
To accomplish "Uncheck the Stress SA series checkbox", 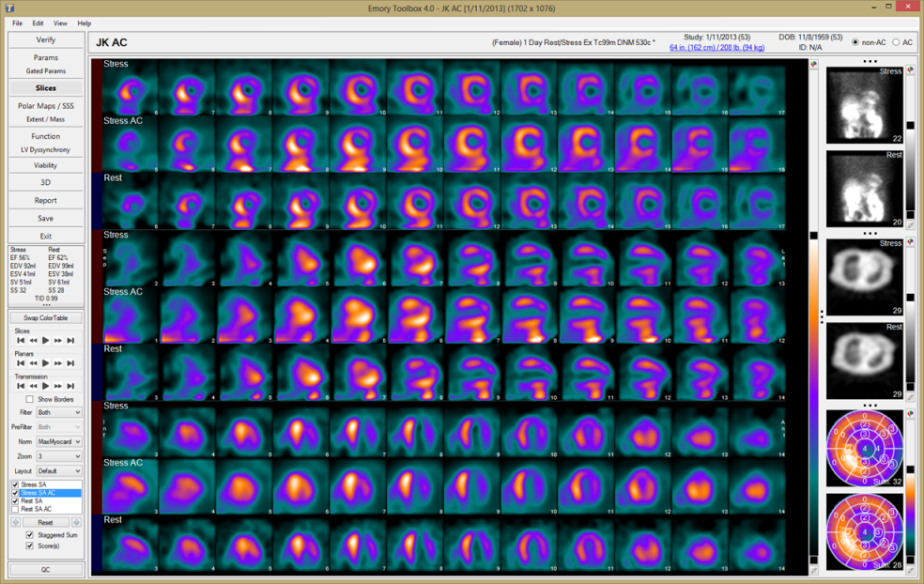I will tap(15, 484).
